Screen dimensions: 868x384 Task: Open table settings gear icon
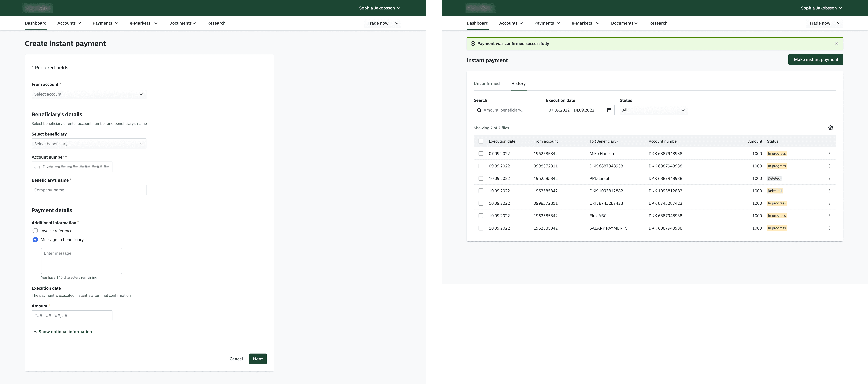pyautogui.click(x=831, y=128)
